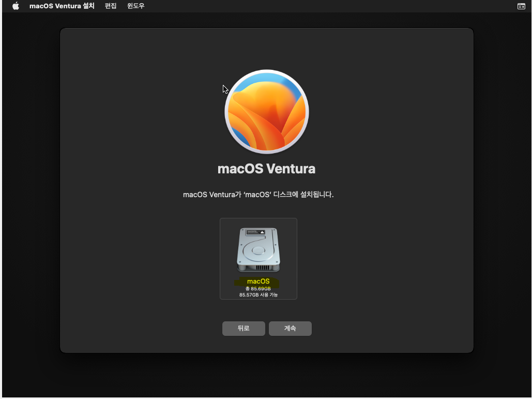Open the Apple menu
Image resolution: width=532 pixels, height=399 pixels.
(x=16, y=6)
